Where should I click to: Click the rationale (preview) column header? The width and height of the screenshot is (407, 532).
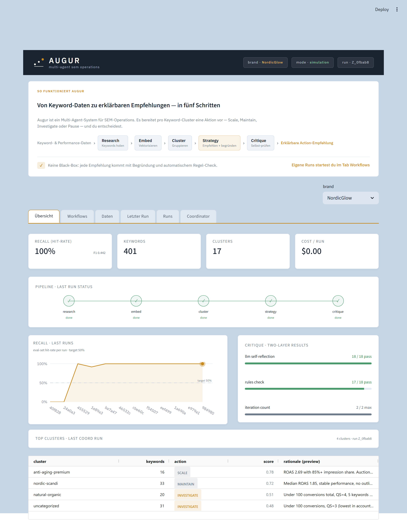click(x=328, y=461)
